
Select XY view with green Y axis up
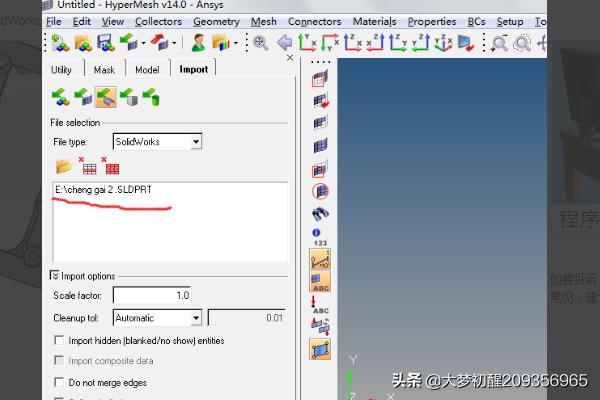coord(307,43)
